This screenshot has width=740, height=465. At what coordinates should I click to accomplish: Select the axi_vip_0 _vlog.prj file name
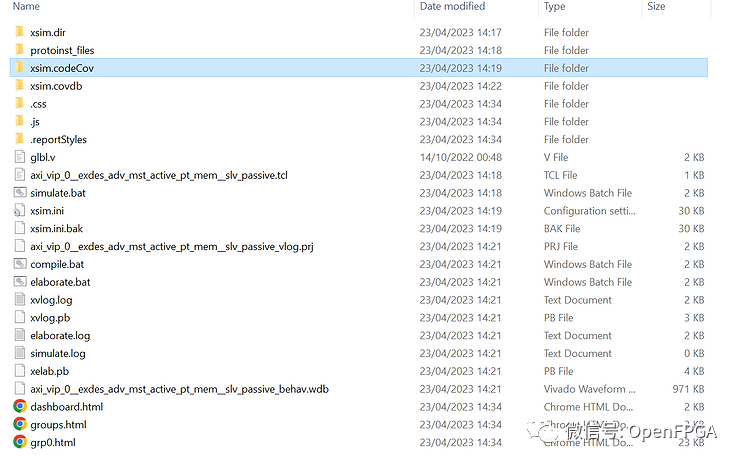172,246
